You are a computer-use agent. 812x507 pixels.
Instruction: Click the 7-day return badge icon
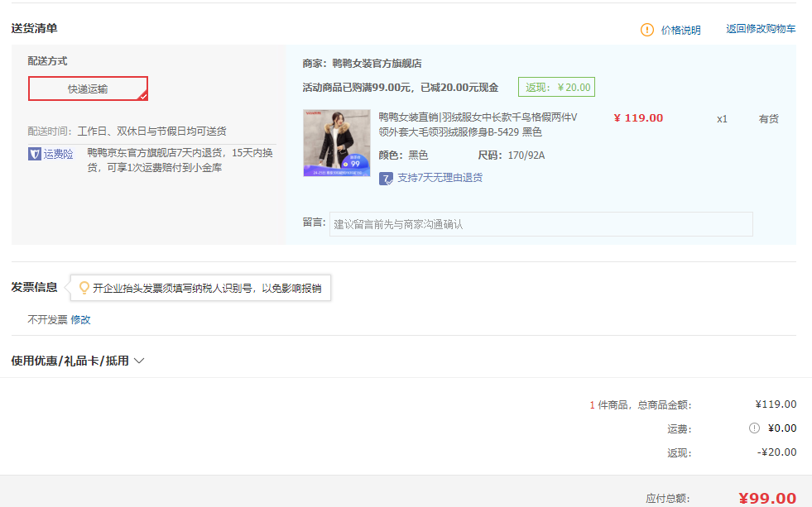[386, 179]
